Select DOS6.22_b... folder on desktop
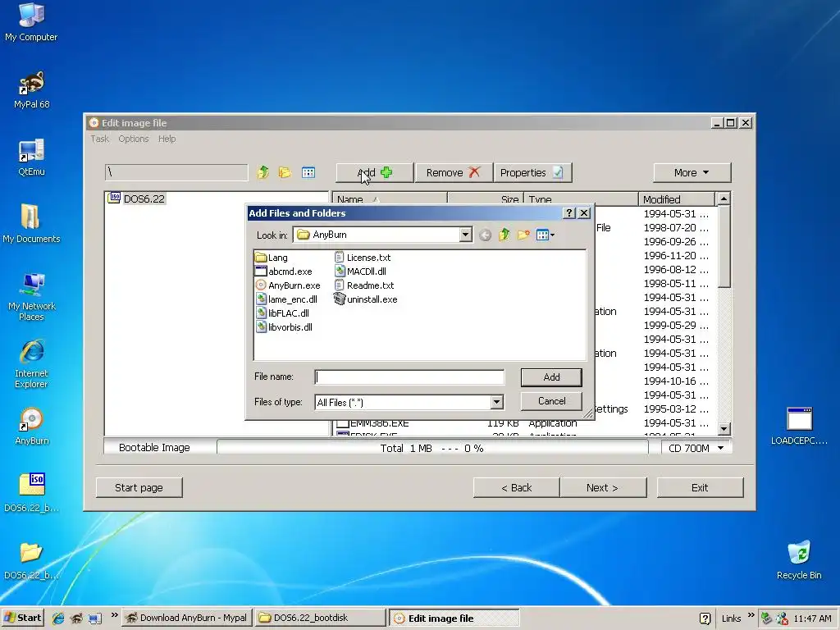The width and height of the screenshot is (840, 630). (31, 560)
